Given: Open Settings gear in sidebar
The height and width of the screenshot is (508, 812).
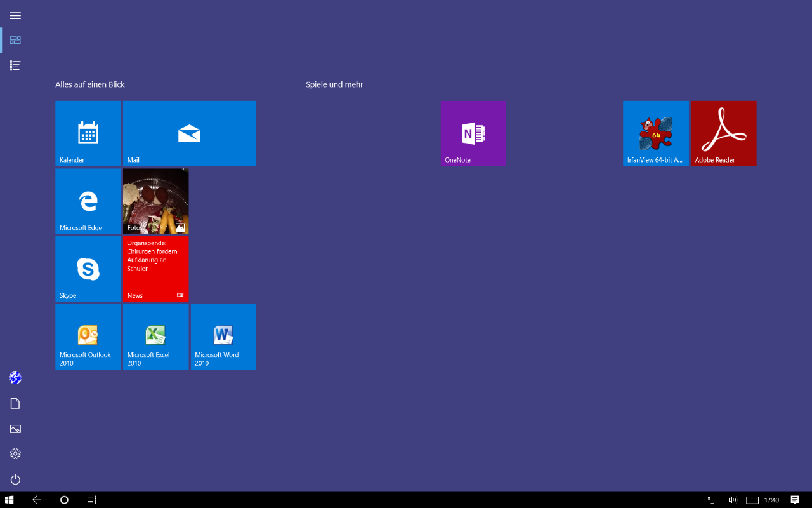Looking at the screenshot, I should click(x=15, y=454).
